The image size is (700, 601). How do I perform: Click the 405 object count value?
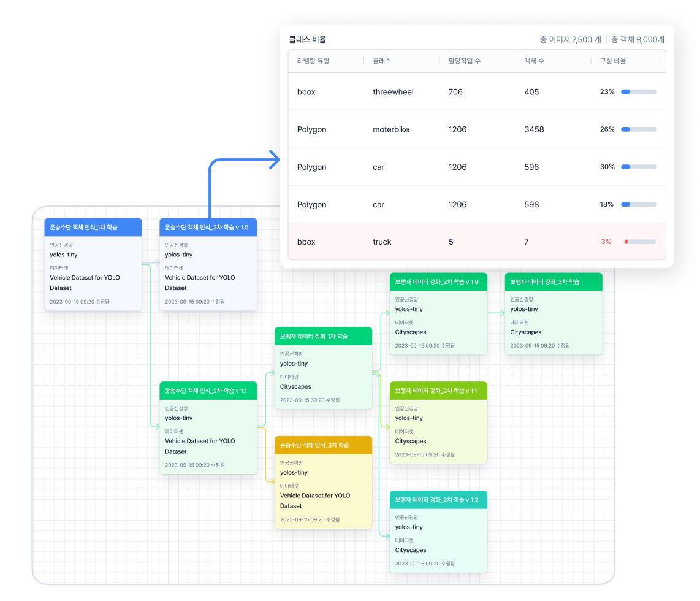pos(531,92)
